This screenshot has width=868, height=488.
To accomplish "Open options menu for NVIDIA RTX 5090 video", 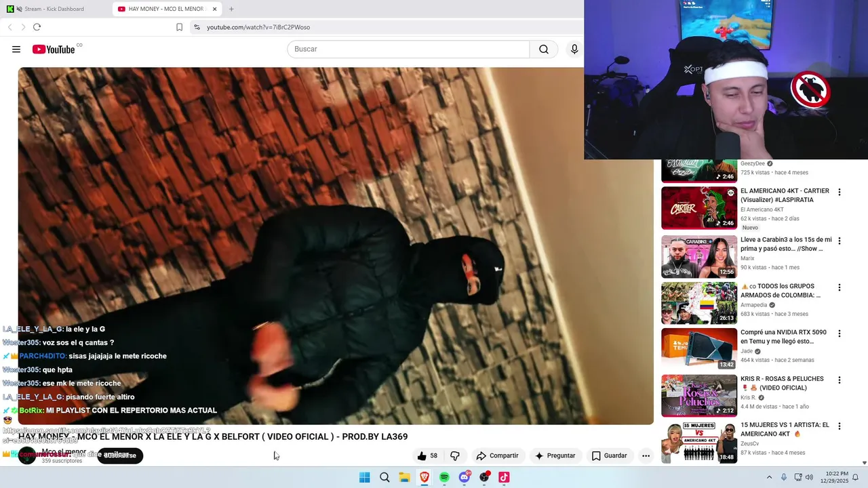I will tap(840, 333).
